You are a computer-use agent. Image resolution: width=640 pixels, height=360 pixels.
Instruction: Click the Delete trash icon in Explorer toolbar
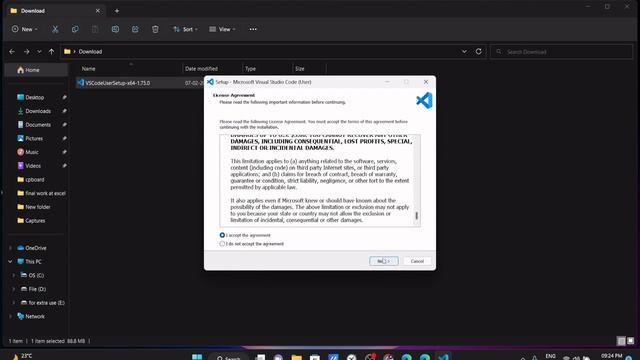155,29
